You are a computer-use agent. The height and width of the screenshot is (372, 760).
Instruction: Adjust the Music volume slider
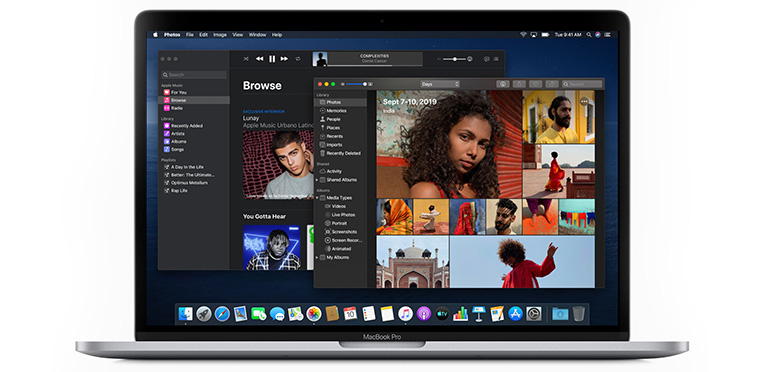coord(455,59)
